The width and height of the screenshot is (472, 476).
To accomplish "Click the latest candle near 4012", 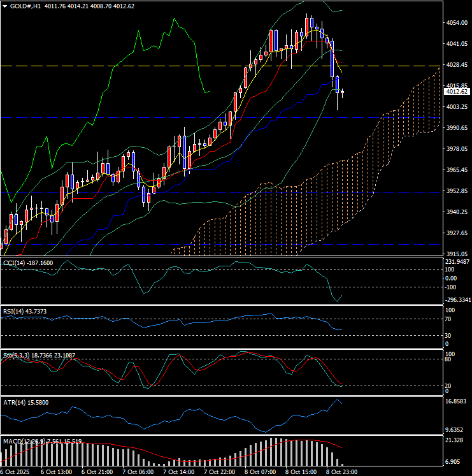I will point(343,93).
